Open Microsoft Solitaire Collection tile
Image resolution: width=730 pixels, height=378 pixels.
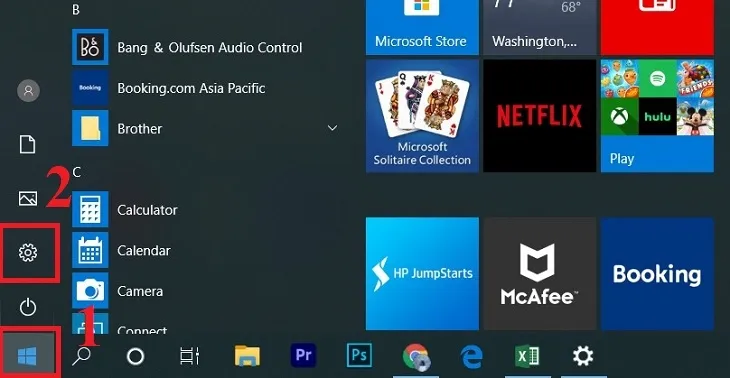[x=422, y=116]
